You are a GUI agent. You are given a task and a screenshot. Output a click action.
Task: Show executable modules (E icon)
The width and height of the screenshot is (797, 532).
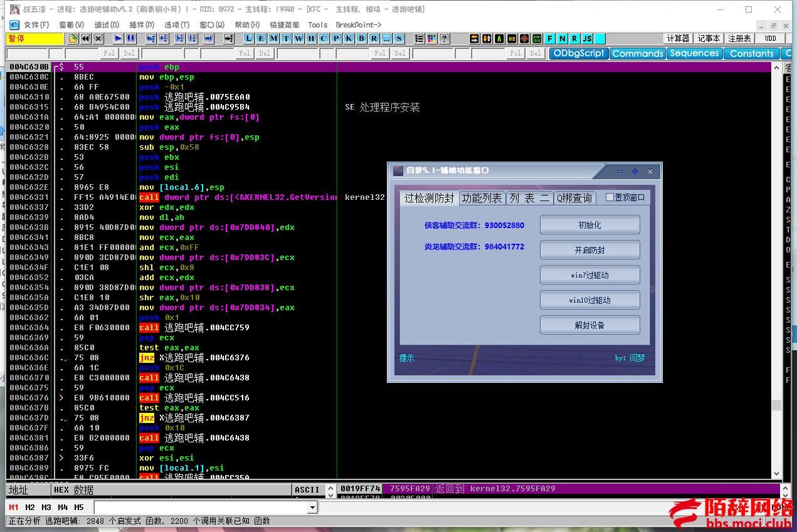coord(261,38)
